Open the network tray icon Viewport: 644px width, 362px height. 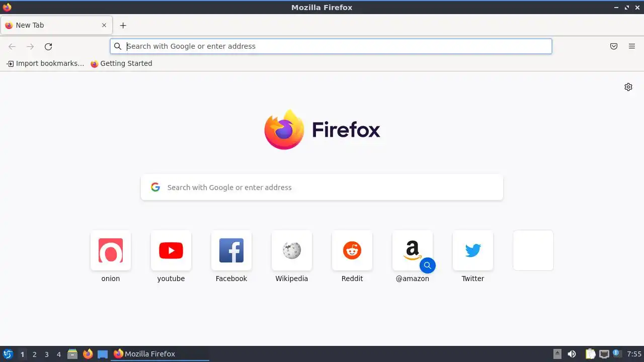tap(604, 354)
